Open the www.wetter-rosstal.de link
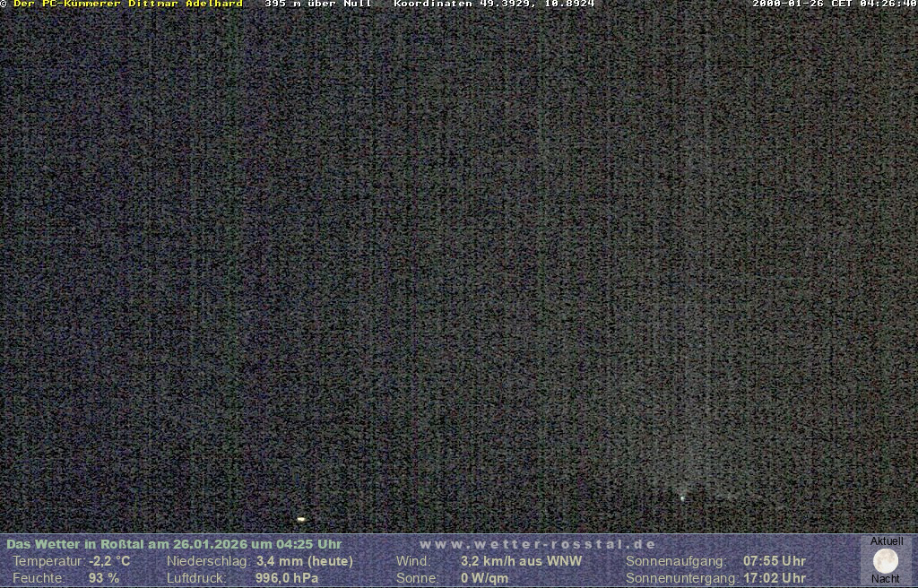 [x=538, y=544]
